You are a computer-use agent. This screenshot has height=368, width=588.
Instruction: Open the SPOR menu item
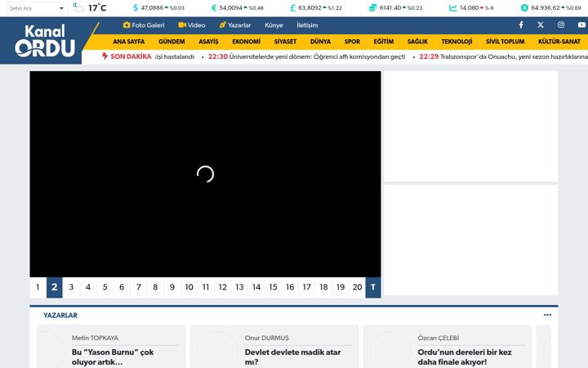[352, 42]
